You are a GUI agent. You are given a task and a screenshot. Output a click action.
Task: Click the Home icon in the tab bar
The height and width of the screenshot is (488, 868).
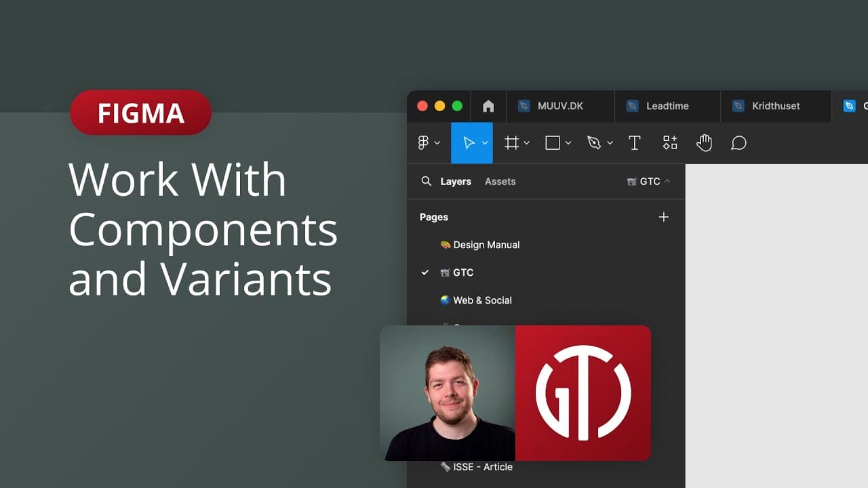click(488, 106)
